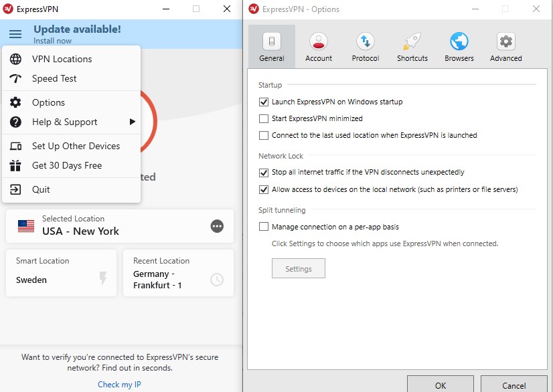Go to the Browsers tab
553x392 pixels.
coord(459,47)
